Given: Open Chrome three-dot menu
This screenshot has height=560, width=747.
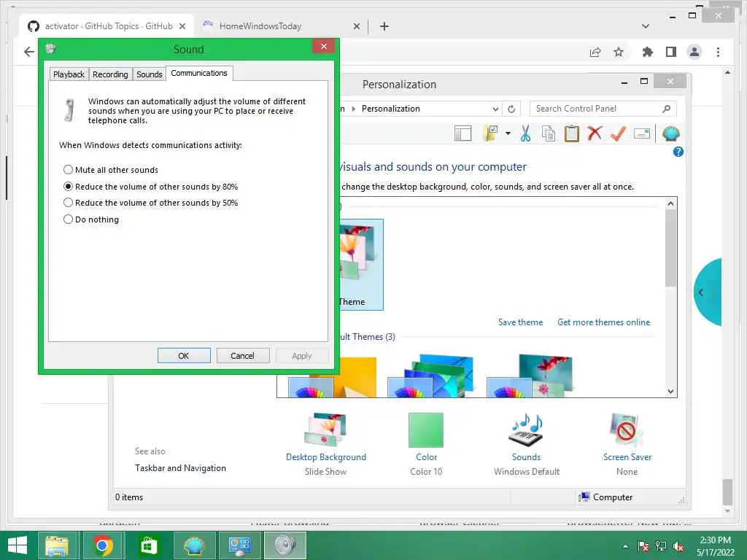Looking at the screenshot, I should (718, 52).
